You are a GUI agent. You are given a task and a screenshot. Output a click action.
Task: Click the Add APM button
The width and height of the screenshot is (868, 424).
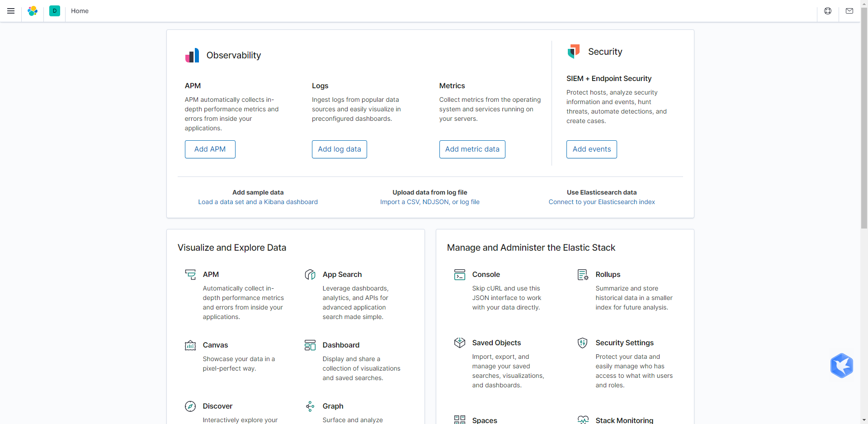pos(210,149)
